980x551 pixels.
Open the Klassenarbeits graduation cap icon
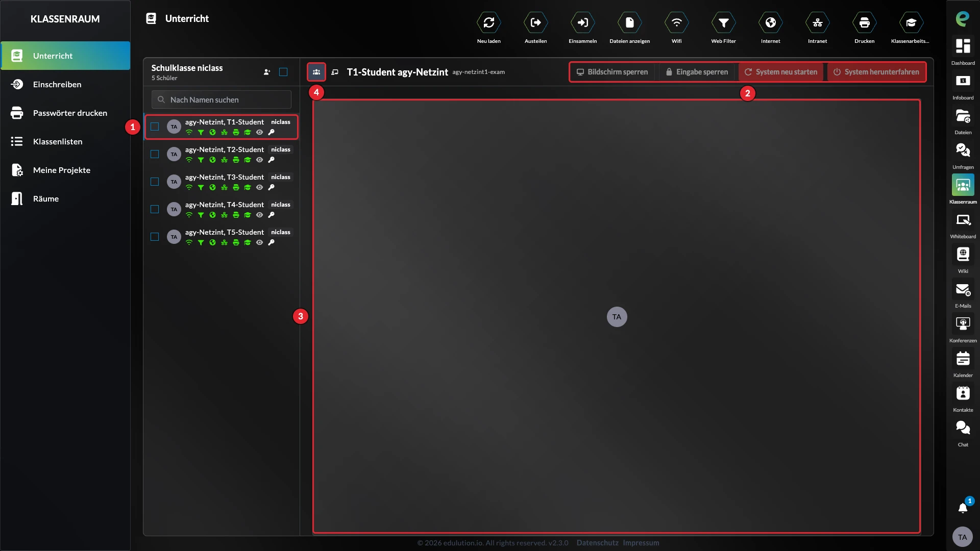pyautogui.click(x=911, y=22)
